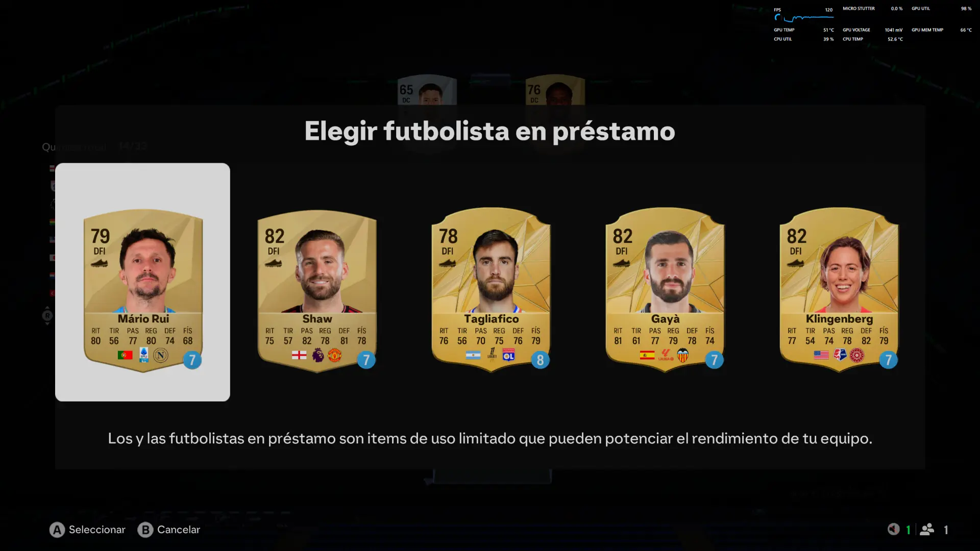Click the Valencia club crest on Gayà card
Screen dimensions: 980x551
(683, 355)
